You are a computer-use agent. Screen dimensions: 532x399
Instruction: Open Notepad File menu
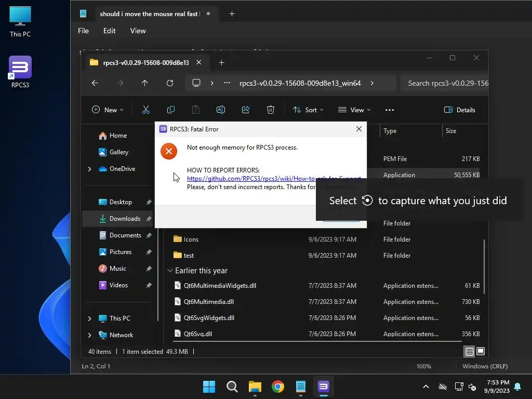point(83,31)
